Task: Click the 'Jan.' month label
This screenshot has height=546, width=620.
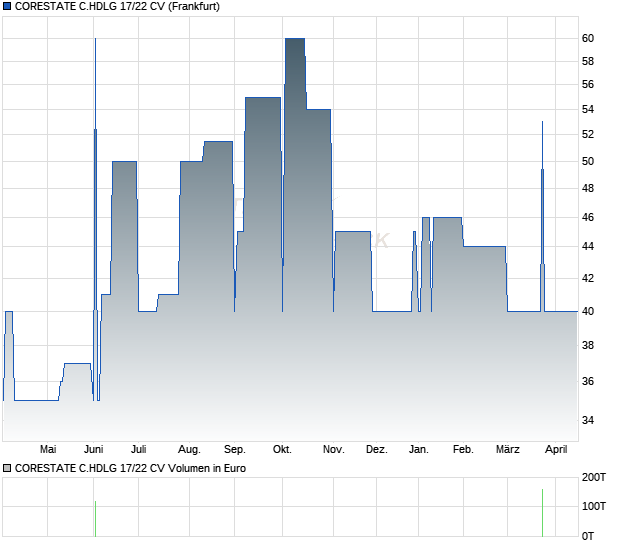Action: tap(418, 450)
